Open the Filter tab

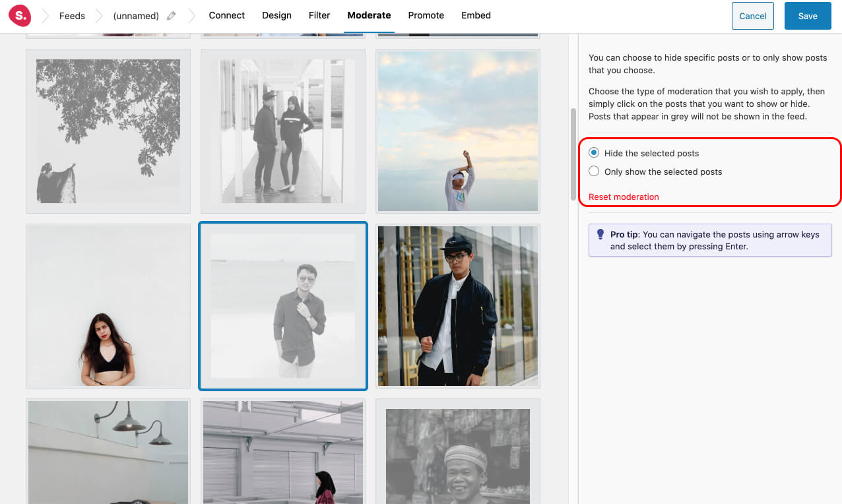pos(319,15)
